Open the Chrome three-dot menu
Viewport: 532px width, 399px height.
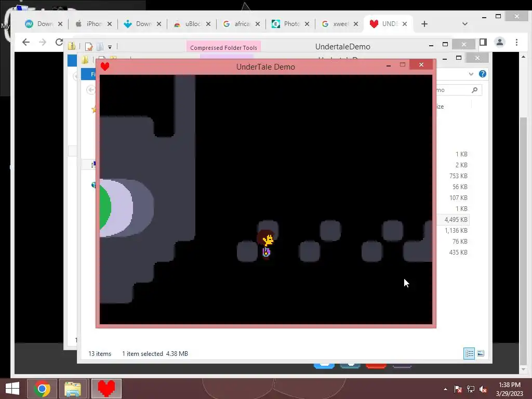pos(516,42)
